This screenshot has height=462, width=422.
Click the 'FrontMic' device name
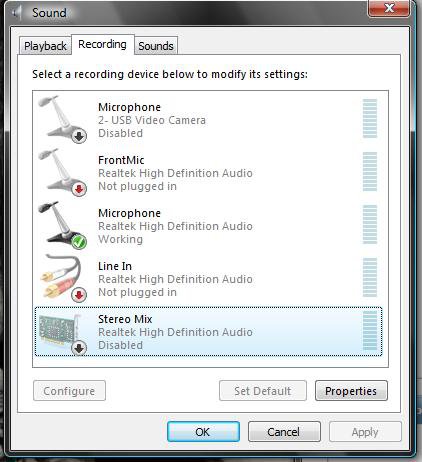[121, 160]
